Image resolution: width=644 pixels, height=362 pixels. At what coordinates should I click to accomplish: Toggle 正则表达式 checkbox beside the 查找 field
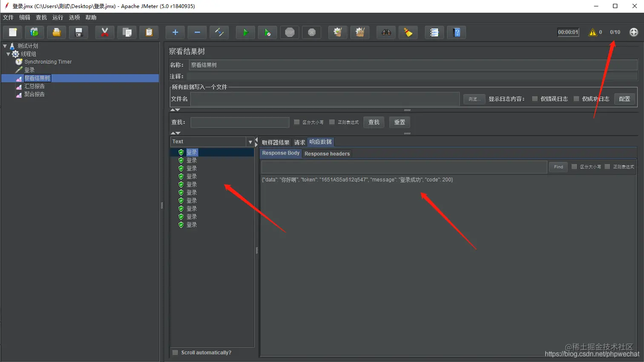332,122
